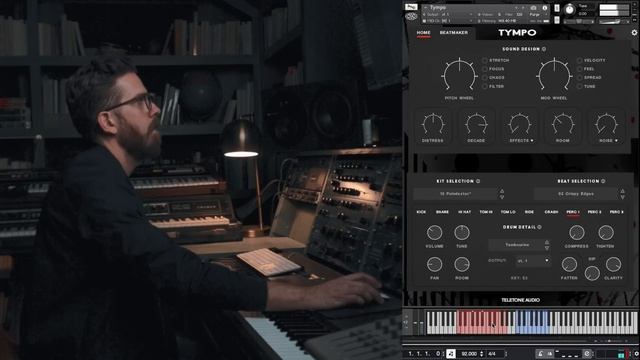
Task: Click the blue zone on the keyboard
Action: coord(532,322)
